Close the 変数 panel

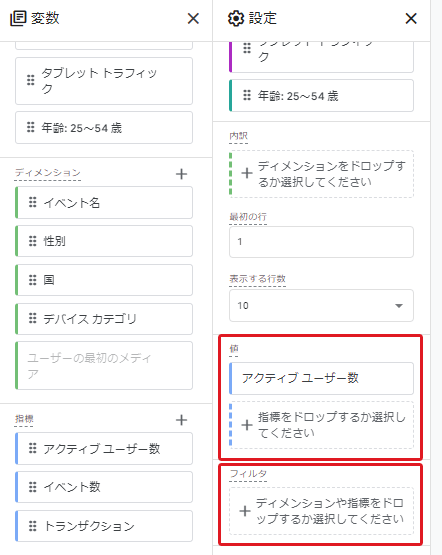(193, 18)
